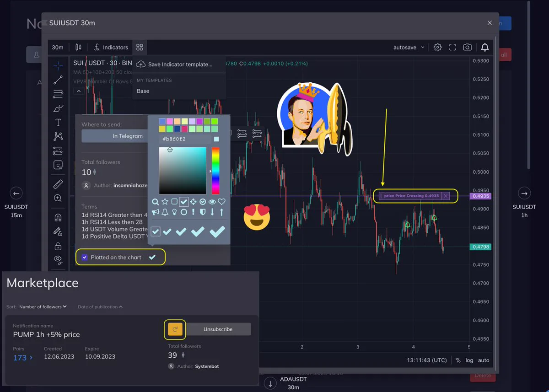Go to next SUIUSDT 1h chart
The width and height of the screenshot is (549, 392).
point(525,193)
